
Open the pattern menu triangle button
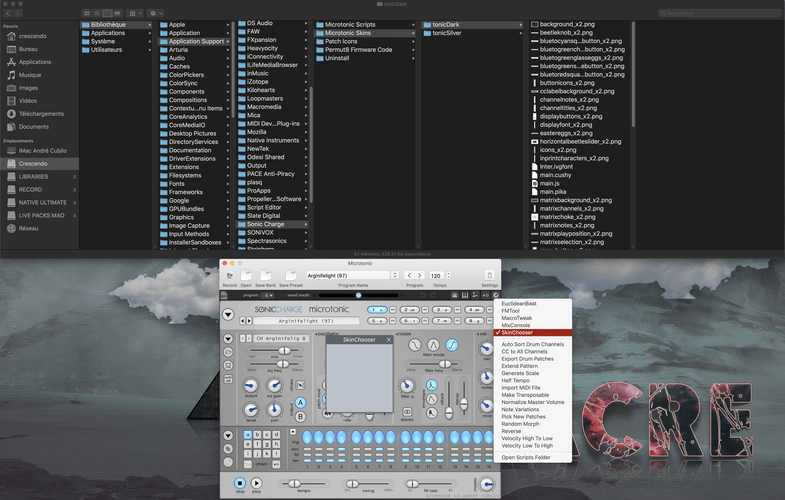tap(228, 435)
